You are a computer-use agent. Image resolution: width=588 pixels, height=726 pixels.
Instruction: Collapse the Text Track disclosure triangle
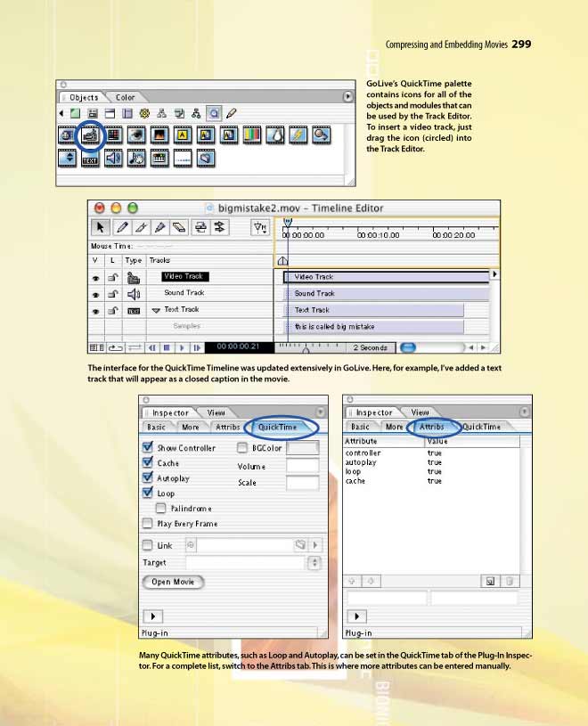156,310
